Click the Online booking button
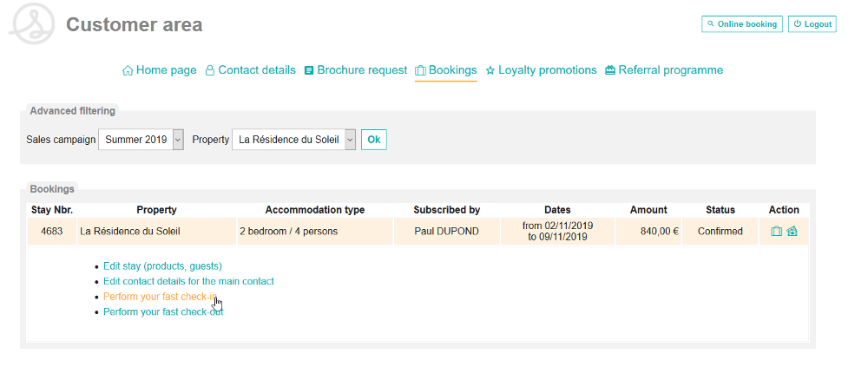This screenshot has height=380, width=868. [x=742, y=24]
